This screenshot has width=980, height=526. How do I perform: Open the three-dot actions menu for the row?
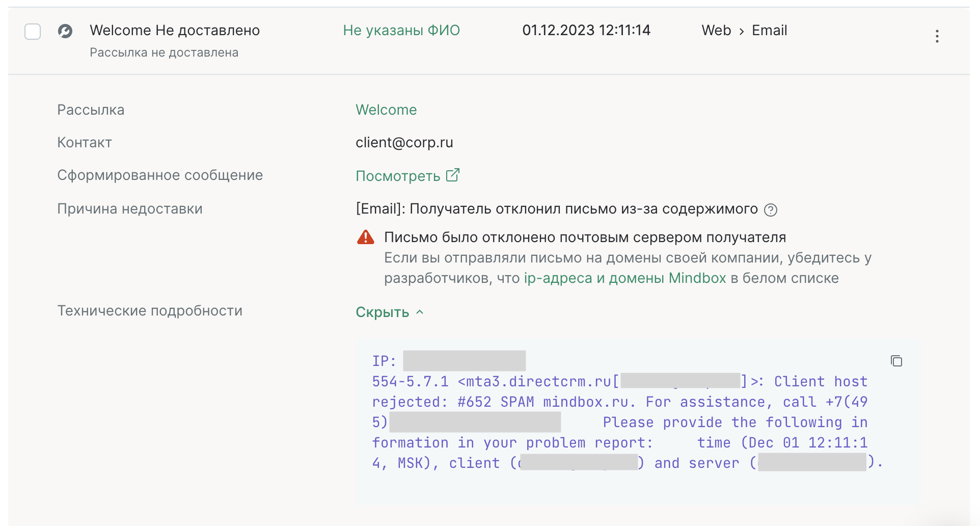[937, 36]
